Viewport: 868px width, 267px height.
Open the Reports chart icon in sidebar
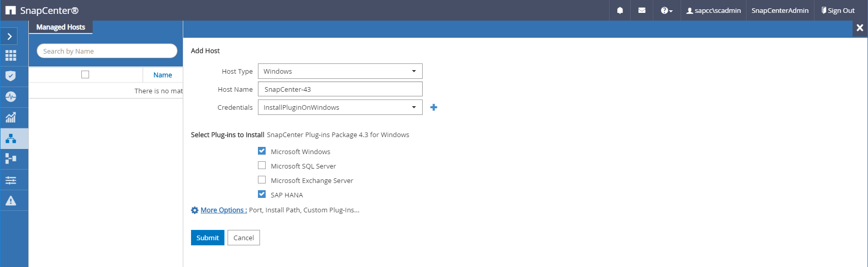click(11, 118)
